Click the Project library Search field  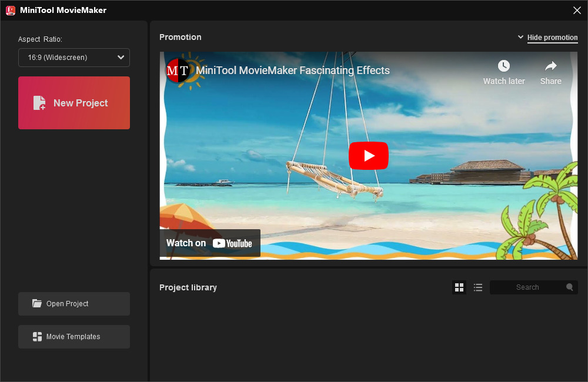[527, 287]
